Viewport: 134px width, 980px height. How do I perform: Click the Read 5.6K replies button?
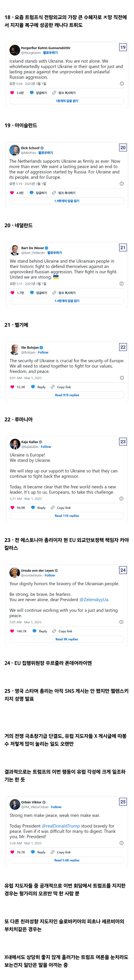pos(67,860)
